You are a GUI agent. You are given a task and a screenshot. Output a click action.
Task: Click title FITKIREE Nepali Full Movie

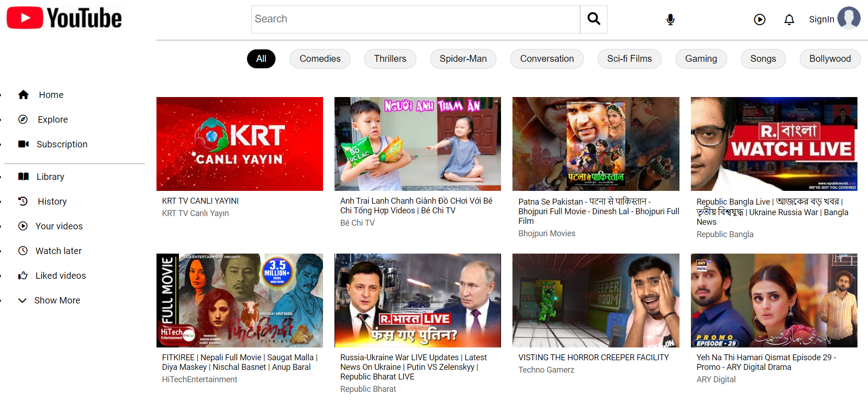[x=240, y=362]
